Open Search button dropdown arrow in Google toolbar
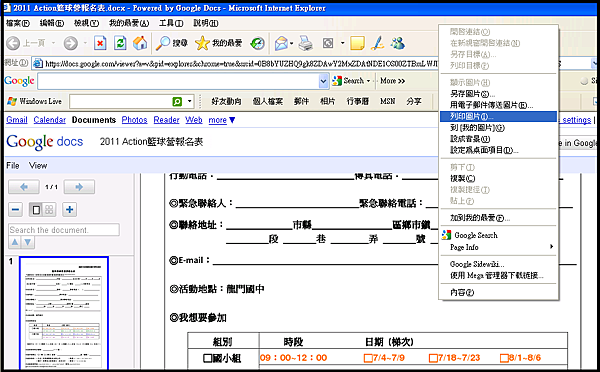Viewport: 600px width, 372px height. tap(368, 81)
